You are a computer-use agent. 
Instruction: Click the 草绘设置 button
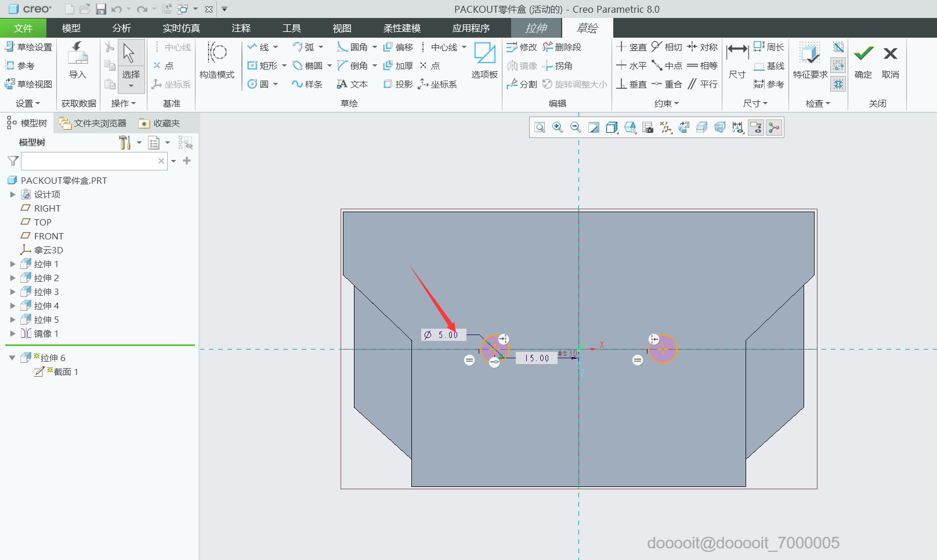point(28,47)
